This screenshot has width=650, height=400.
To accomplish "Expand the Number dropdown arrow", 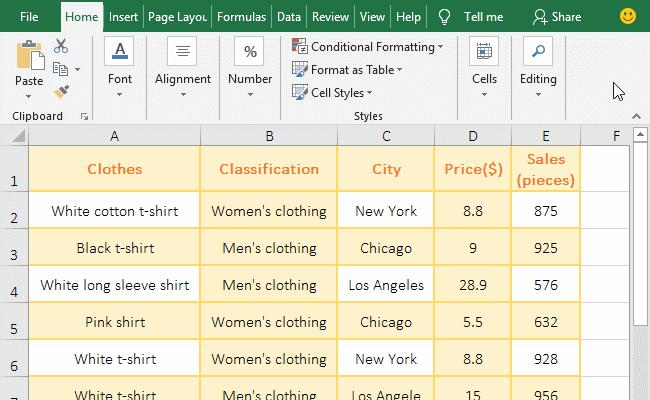I will (250, 95).
